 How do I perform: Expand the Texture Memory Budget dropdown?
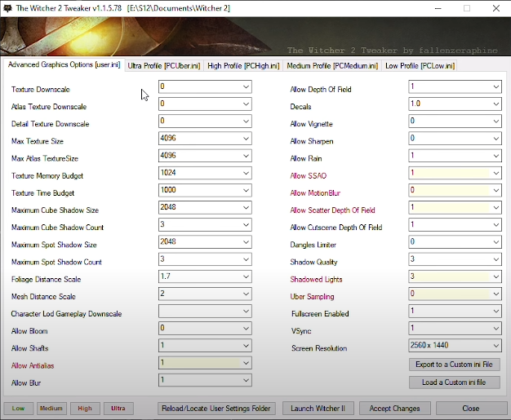205,173
